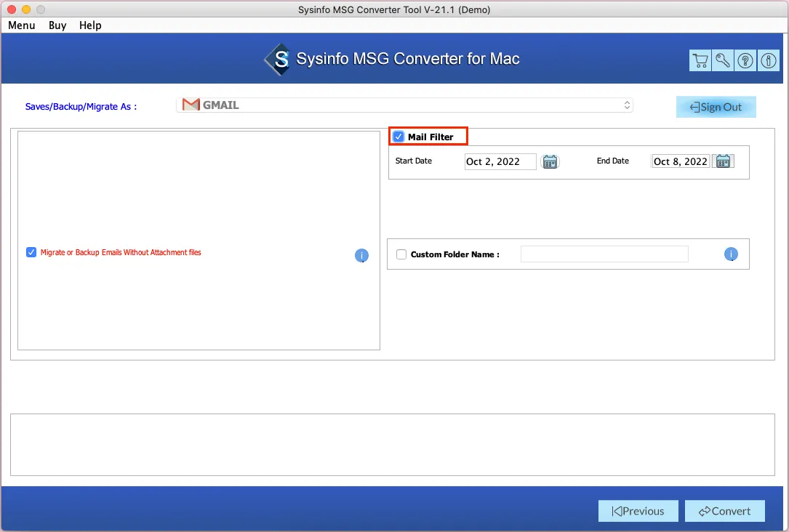
Task: Open the Menu menu
Action: (x=22, y=25)
